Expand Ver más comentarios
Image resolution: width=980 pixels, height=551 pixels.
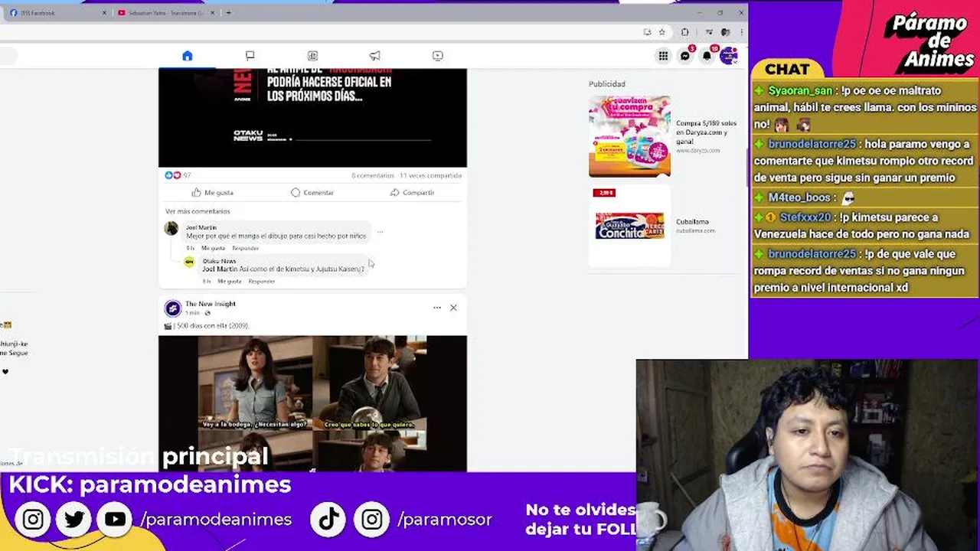(x=198, y=211)
